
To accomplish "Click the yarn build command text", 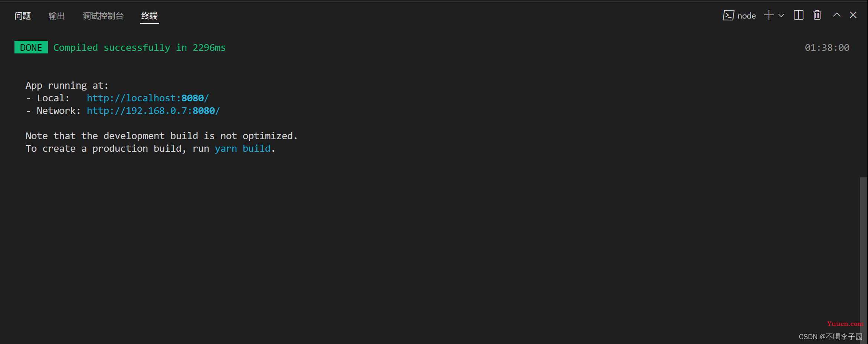I will pos(243,148).
